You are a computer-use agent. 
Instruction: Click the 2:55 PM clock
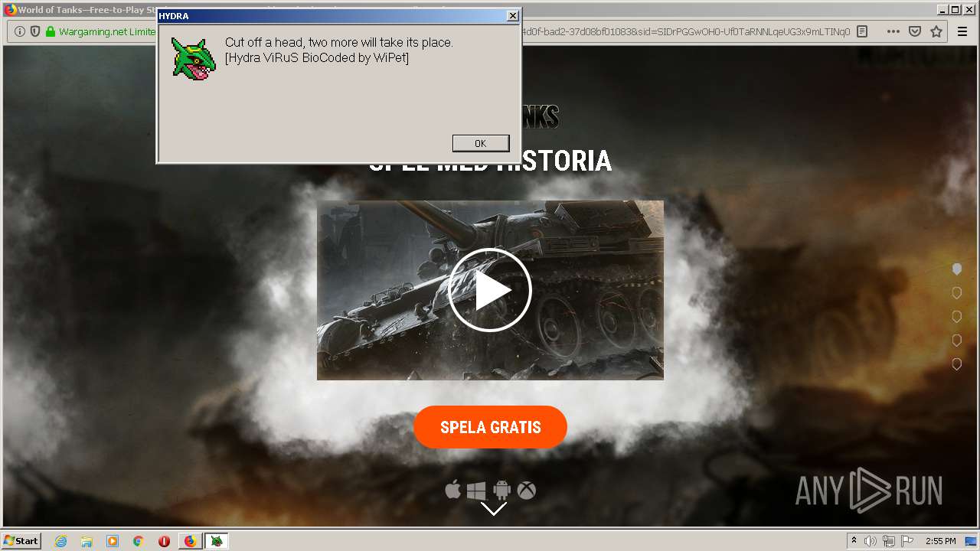[941, 541]
